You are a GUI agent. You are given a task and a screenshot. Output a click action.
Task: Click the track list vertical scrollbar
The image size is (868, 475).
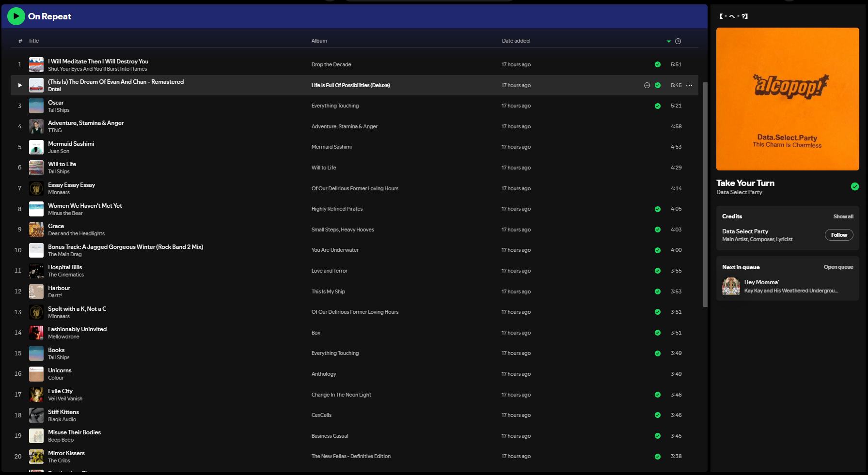(705, 195)
